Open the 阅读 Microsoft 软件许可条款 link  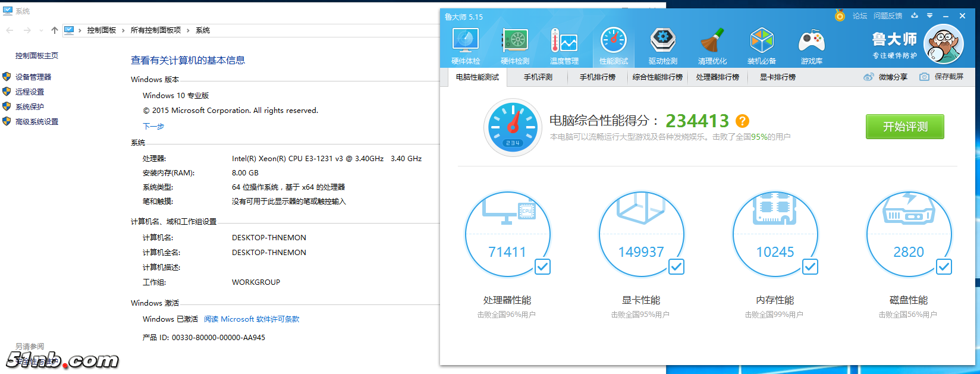[x=252, y=319]
